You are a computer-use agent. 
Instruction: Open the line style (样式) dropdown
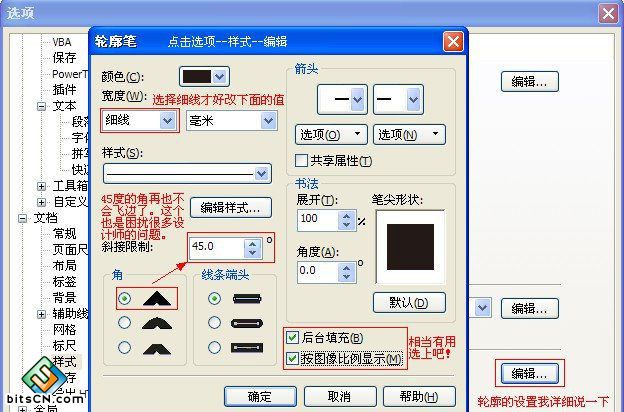(261, 174)
